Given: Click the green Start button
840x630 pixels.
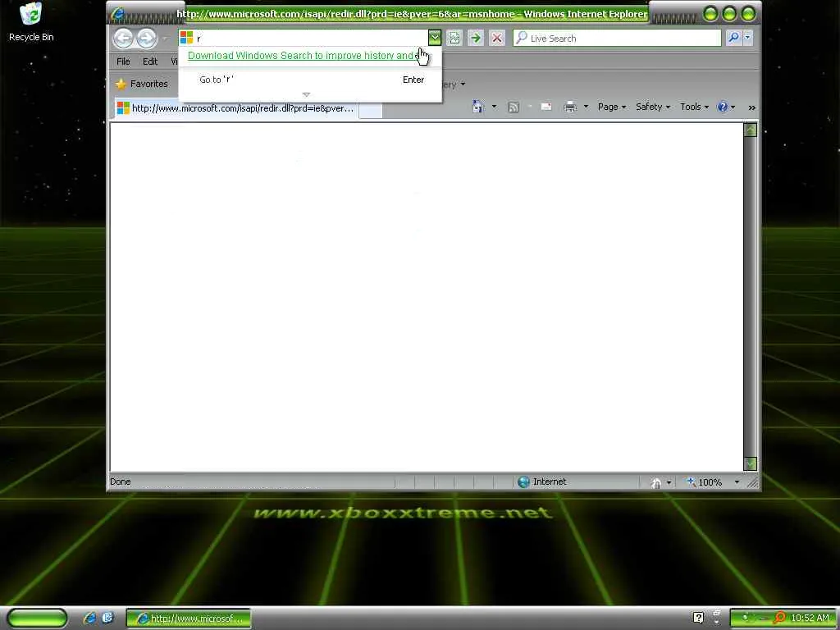Looking at the screenshot, I should click(x=38, y=619).
